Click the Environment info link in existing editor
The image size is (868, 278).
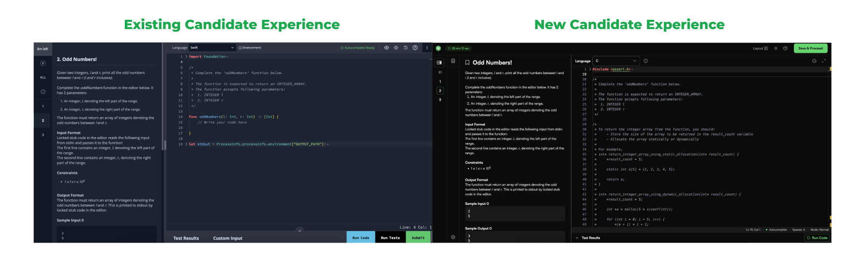pos(250,47)
